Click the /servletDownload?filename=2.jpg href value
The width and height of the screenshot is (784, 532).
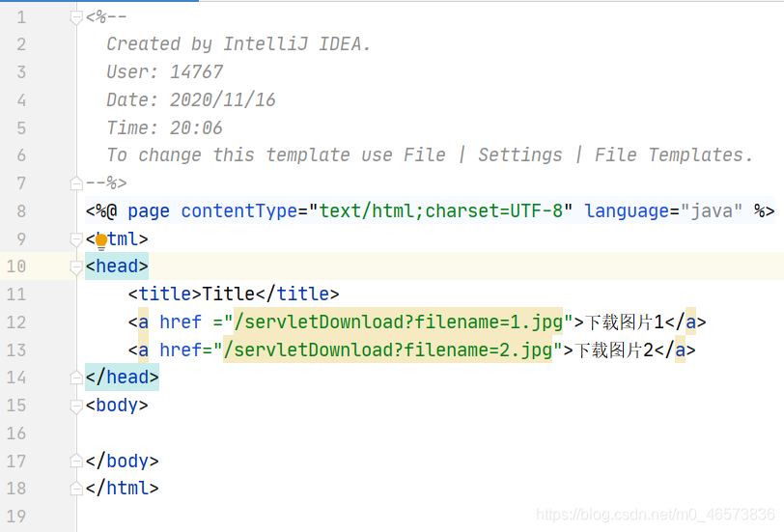tap(388, 350)
